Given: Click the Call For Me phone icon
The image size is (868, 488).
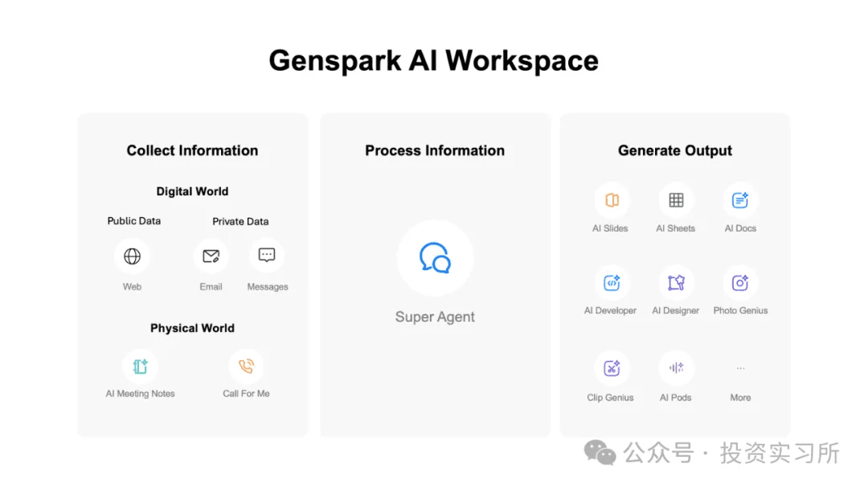Looking at the screenshot, I should click(x=246, y=367).
